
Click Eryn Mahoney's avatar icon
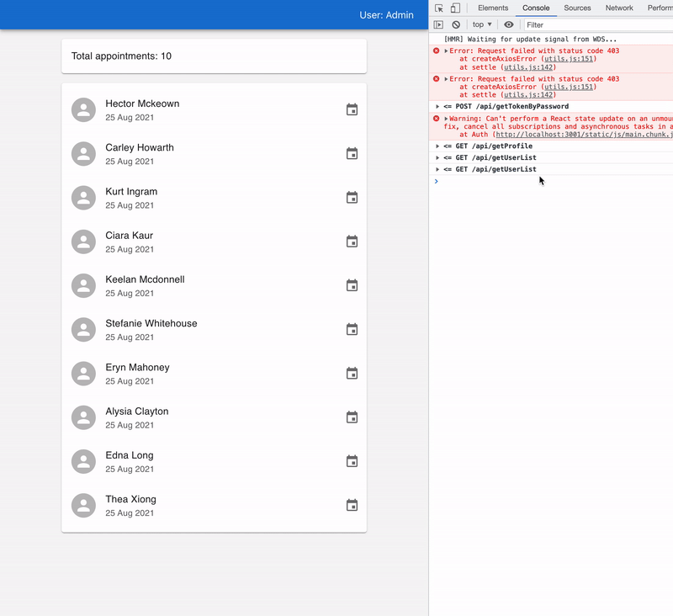pos(83,374)
